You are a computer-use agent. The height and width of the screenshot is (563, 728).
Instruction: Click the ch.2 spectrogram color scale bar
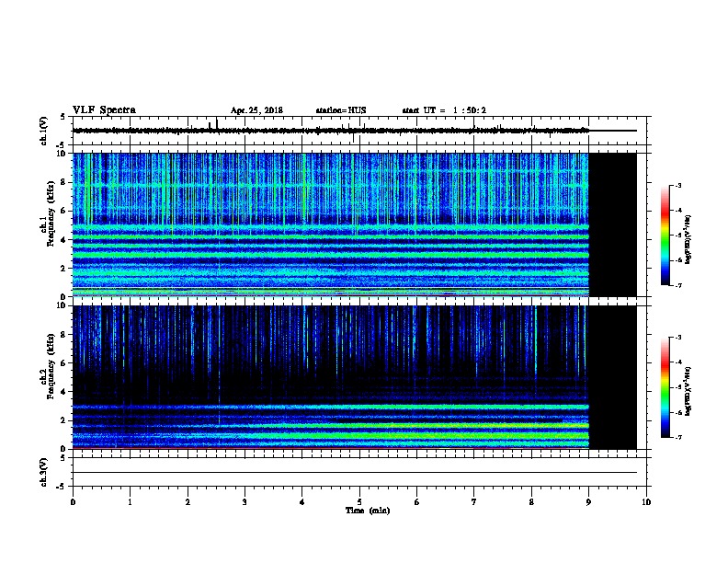[x=665, y=387]
